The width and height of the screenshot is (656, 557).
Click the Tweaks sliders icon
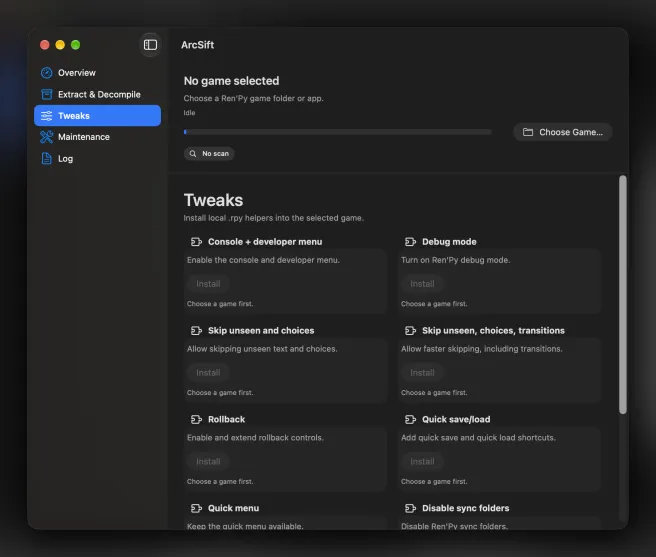click(x=46, y=116)
